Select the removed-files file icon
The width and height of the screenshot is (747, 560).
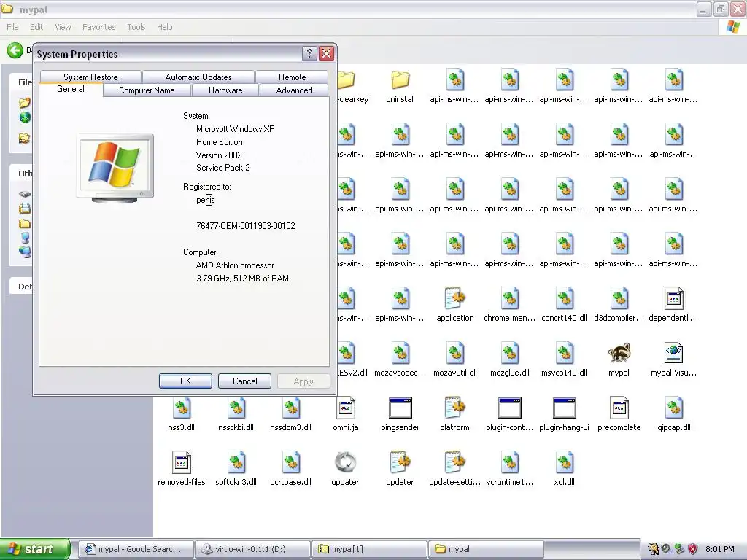point(181,462)
